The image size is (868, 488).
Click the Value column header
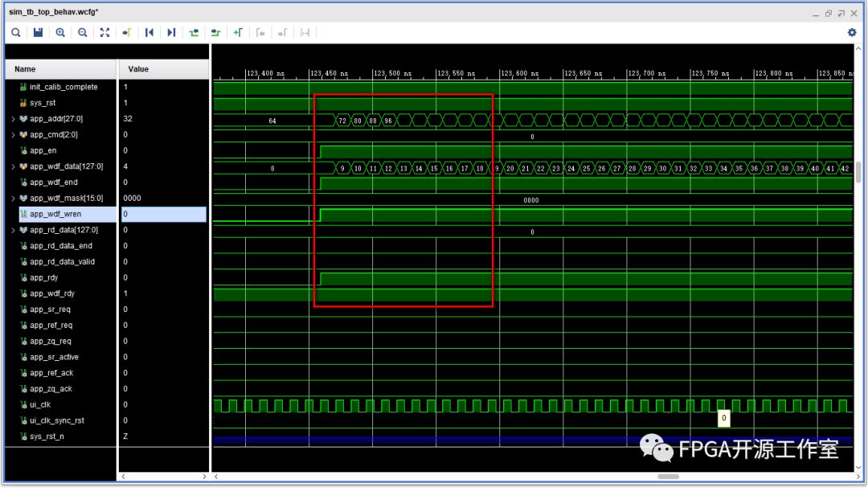[x=138, y=69]
